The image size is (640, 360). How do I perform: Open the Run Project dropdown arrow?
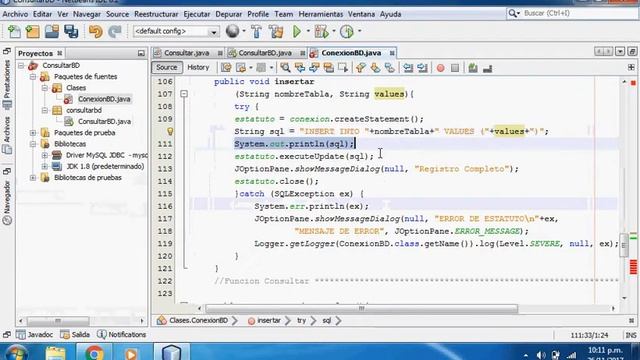pyautogui.click(x=308, y=31)
